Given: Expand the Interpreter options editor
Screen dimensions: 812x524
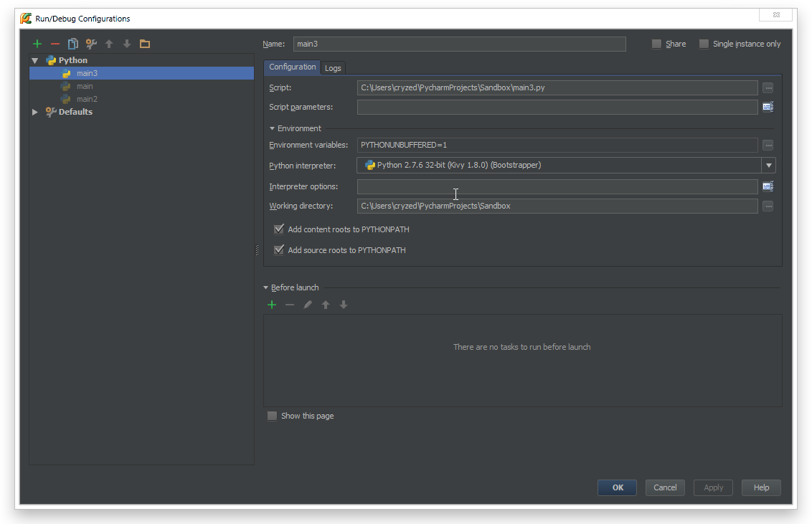Looking at the screenshot, I should 768,186.
